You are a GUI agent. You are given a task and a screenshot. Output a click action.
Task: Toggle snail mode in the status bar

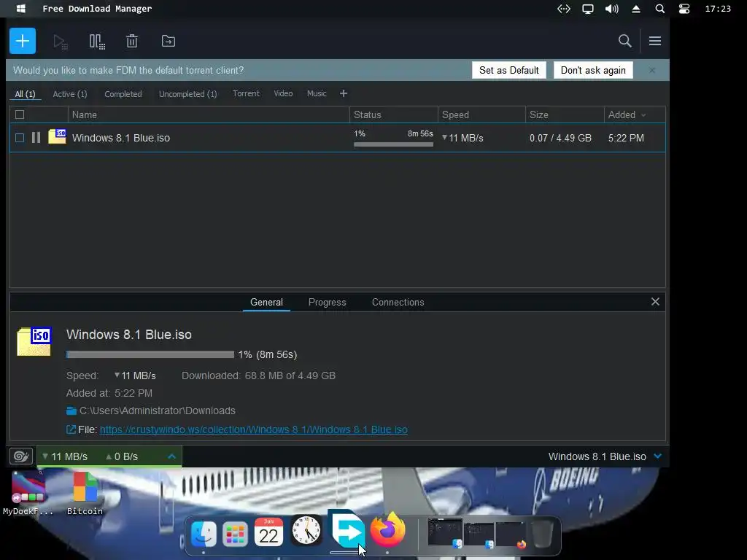click(21, 456)
